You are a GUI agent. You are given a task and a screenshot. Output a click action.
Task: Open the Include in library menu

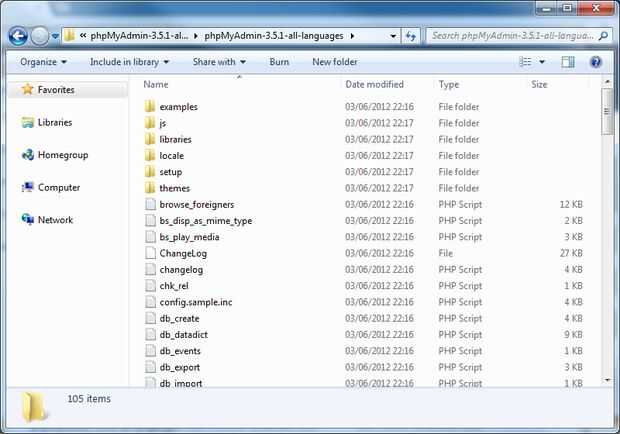[x=129, y=62]
